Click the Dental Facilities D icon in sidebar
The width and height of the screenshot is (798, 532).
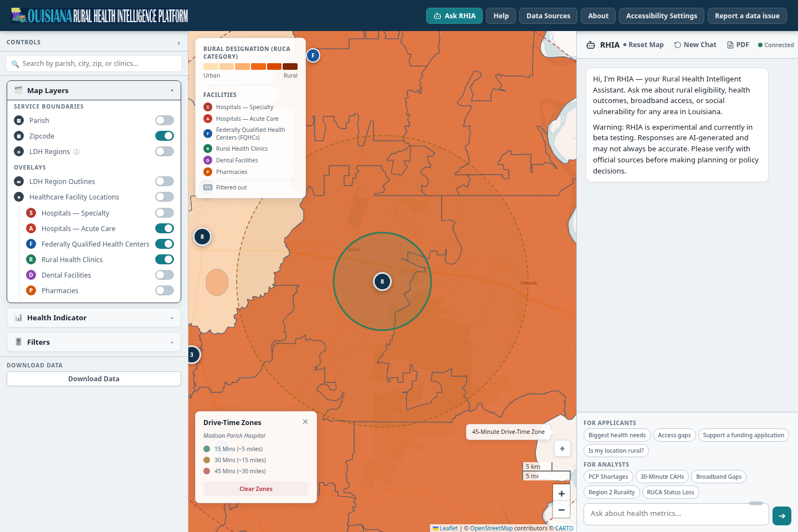31,275
